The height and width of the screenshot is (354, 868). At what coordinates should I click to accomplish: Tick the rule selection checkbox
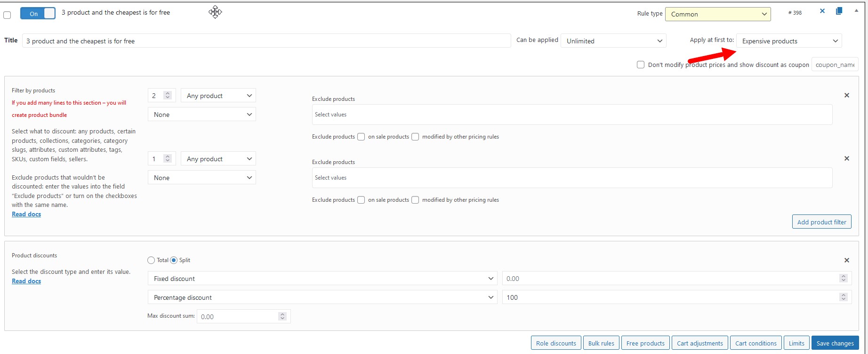7,15
